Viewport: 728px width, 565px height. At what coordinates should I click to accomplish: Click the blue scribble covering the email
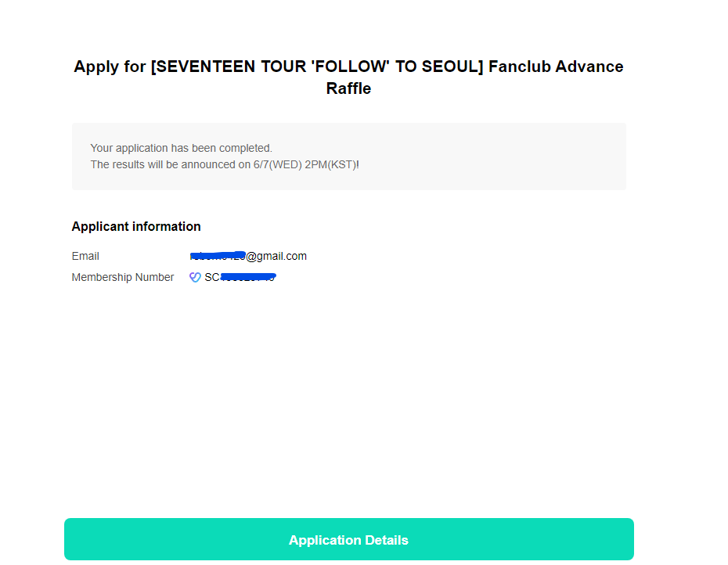[x=218, y=255]
